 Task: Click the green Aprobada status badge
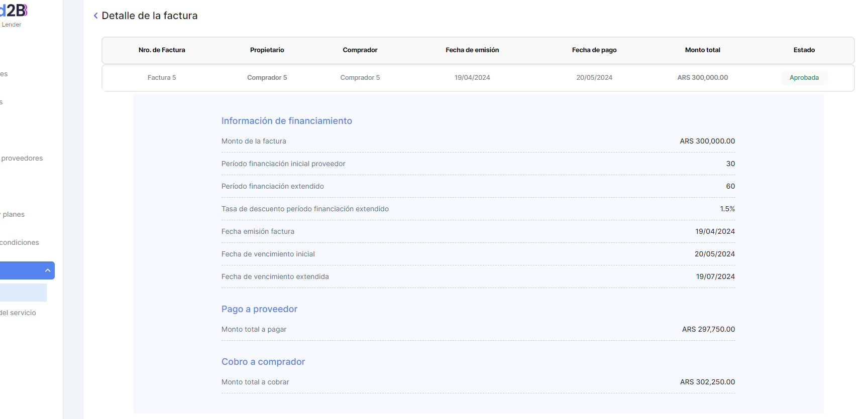click(x=804, y=77)
